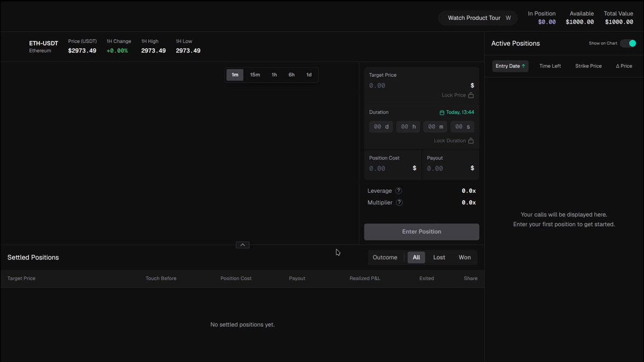The width and height of the screenshot is (644, 362).
Task: Click the Target Price input field
Action: [418, 85]
